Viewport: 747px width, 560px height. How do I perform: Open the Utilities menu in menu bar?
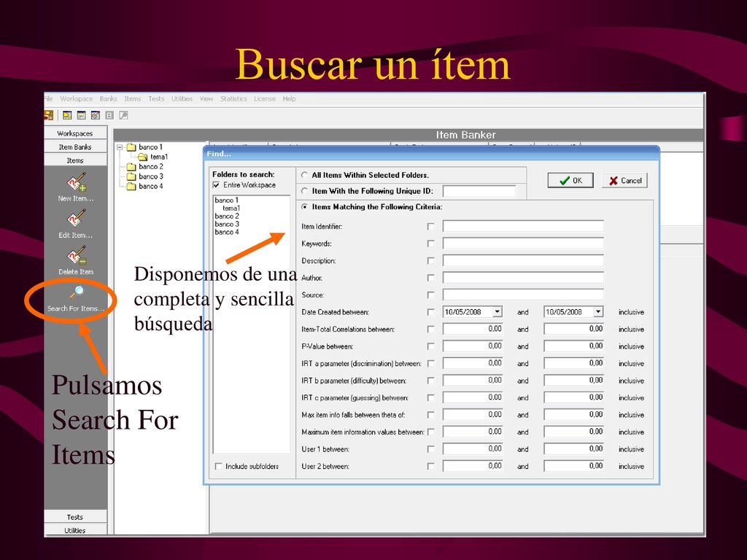(x=182, y=98)
